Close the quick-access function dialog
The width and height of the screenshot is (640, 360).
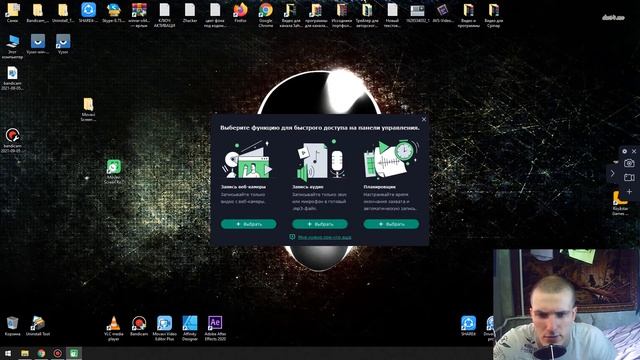(x=424, y=120)
